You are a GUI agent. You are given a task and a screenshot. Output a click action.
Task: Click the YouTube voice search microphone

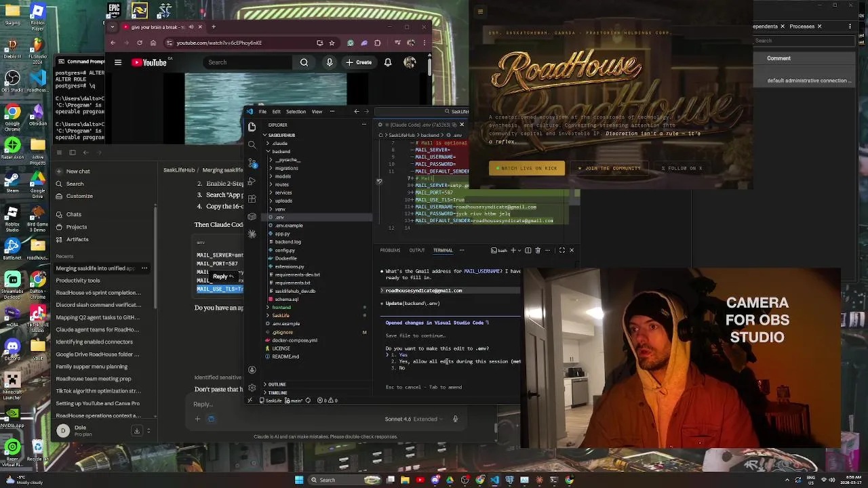(x=330, y=62)
